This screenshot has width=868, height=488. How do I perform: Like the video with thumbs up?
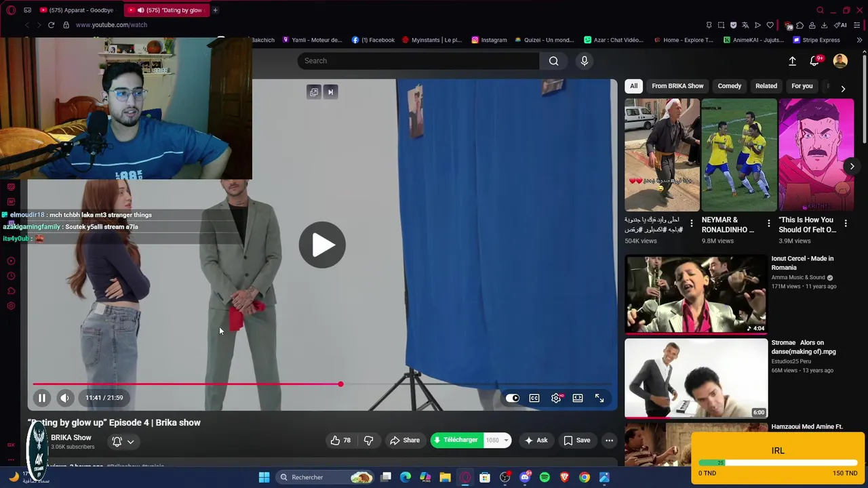pos(340,441)
